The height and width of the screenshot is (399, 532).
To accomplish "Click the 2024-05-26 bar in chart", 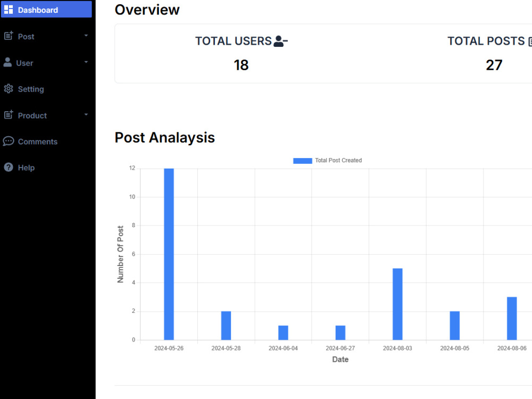I will (169, 254).
